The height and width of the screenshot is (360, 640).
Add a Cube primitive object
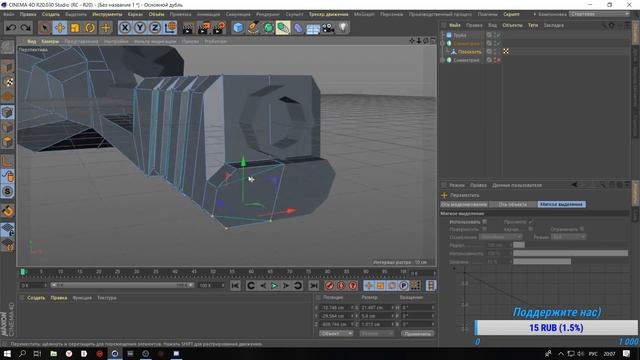pyautogui.click(x=238, y=28)
